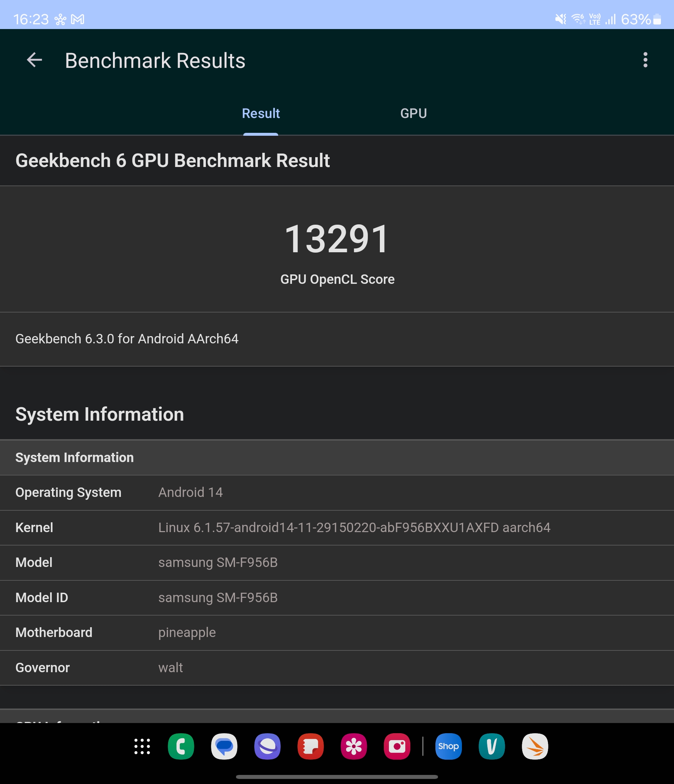
Task: Open the pink flower Gallery icon
Action: point(354,747)
